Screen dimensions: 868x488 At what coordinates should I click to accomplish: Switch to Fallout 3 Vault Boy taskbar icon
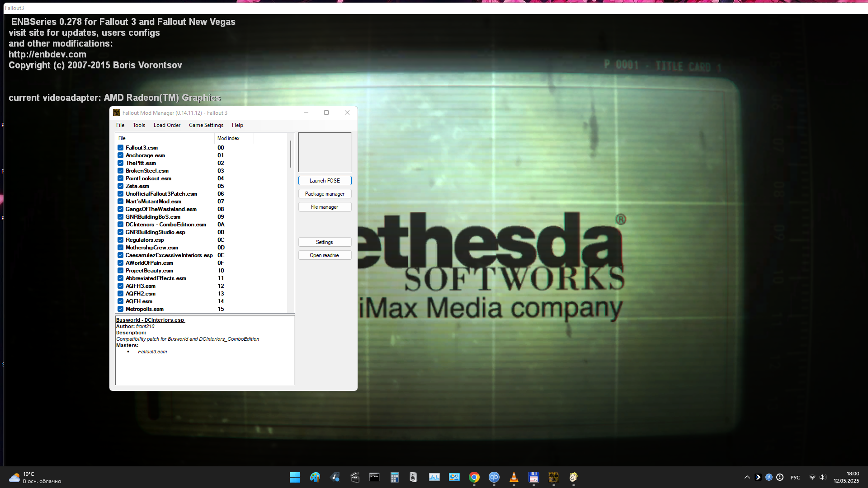coord(574,477)
